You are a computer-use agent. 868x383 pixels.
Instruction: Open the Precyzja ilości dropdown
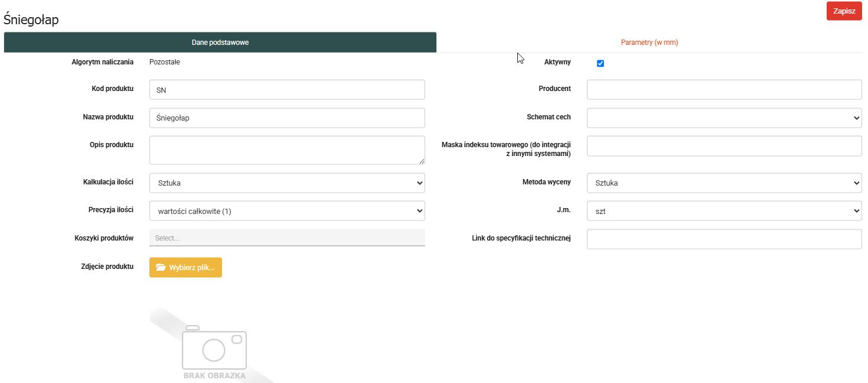(x=287, y=211)
